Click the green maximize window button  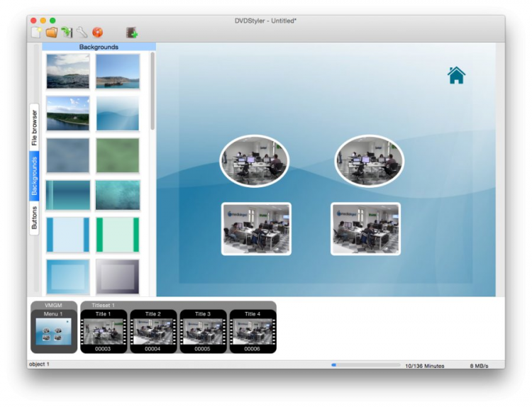52,21
